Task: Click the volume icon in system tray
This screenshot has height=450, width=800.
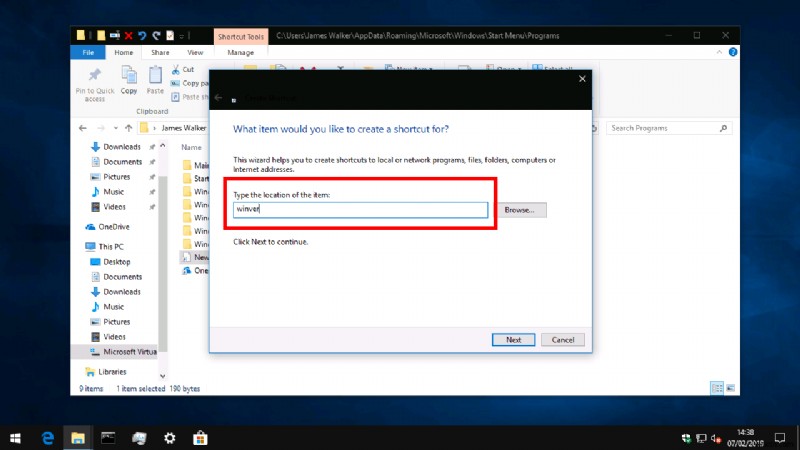Action: (x=716, y=438)
